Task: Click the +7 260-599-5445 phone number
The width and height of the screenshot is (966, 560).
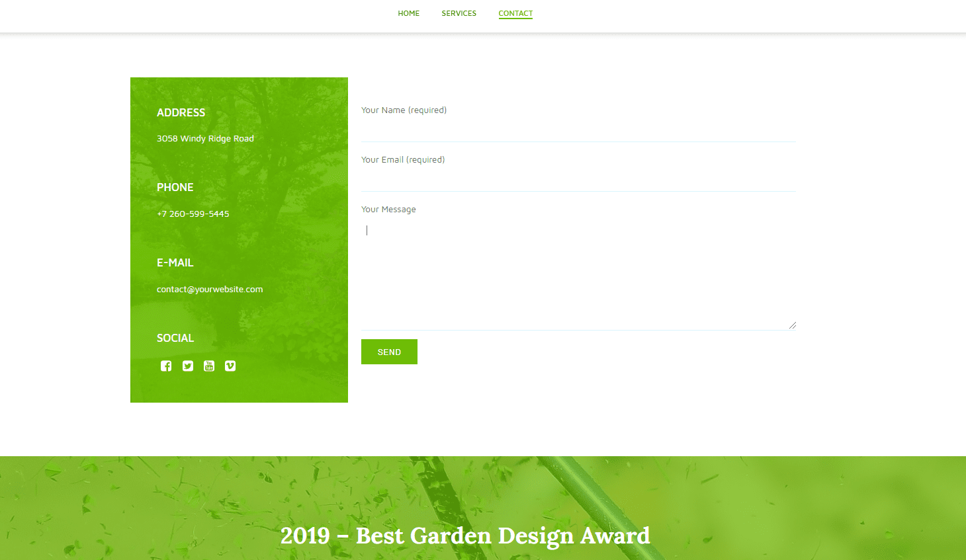Action: pyautogui.click(x=193, y=214)
